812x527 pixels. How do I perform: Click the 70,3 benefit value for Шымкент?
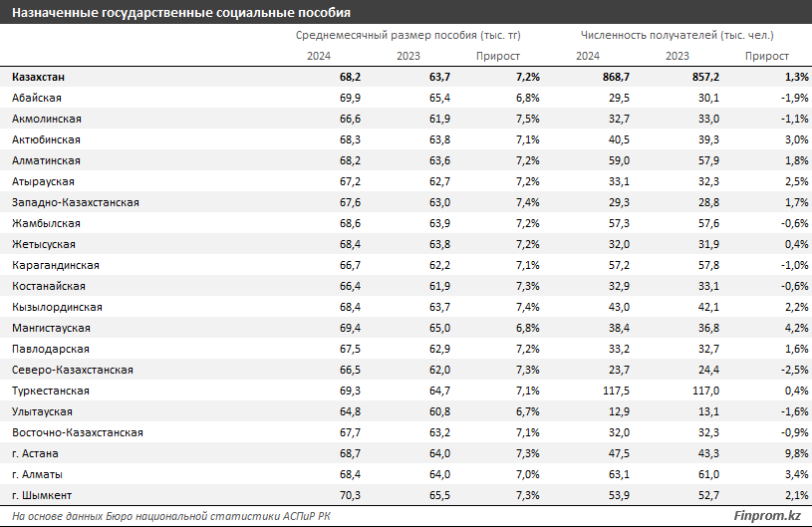(x=352, y=495)
